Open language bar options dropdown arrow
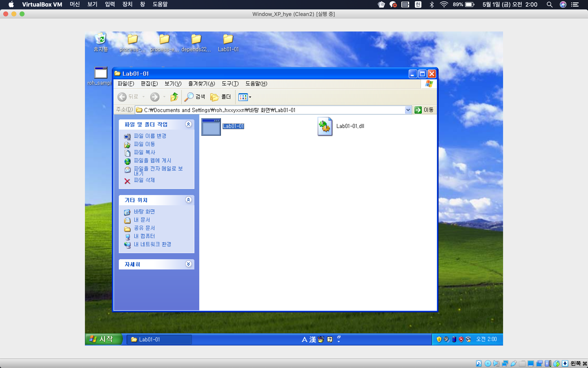Image resolution: width=588 pixels, height=368 pixels. [x=339, y=342]
